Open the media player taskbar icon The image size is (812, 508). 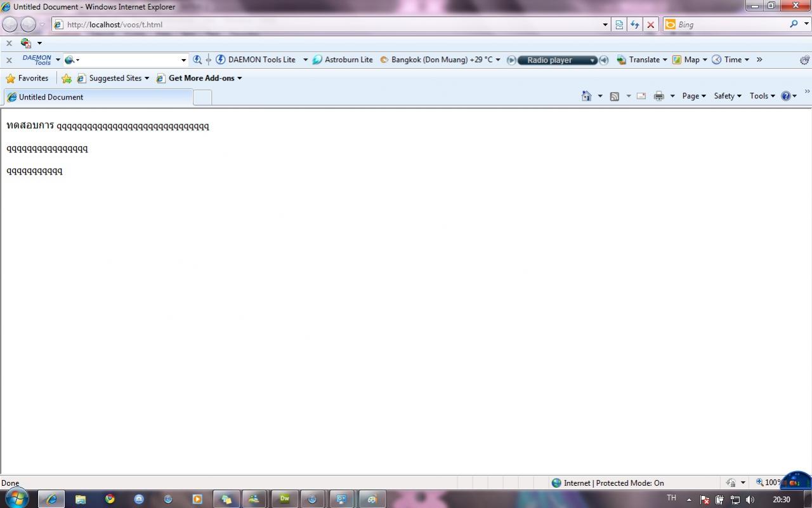click(x=197, y=499)
